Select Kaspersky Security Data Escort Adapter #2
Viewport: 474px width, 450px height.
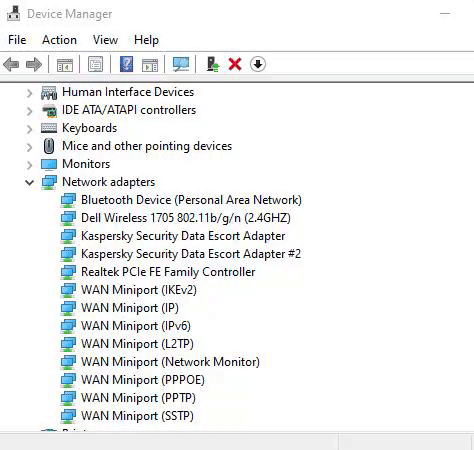click(191, 254)
